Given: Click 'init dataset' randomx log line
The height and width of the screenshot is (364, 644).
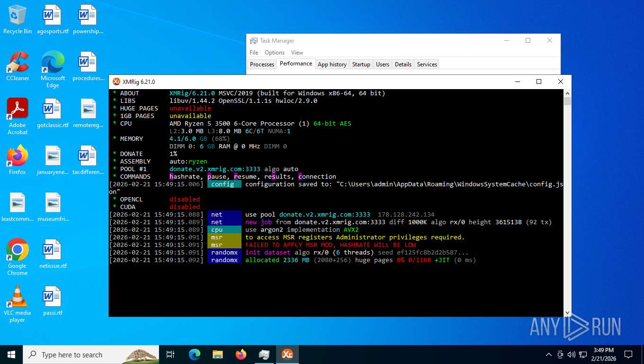Looking at the screenshot, I should (x=268, y=252).
